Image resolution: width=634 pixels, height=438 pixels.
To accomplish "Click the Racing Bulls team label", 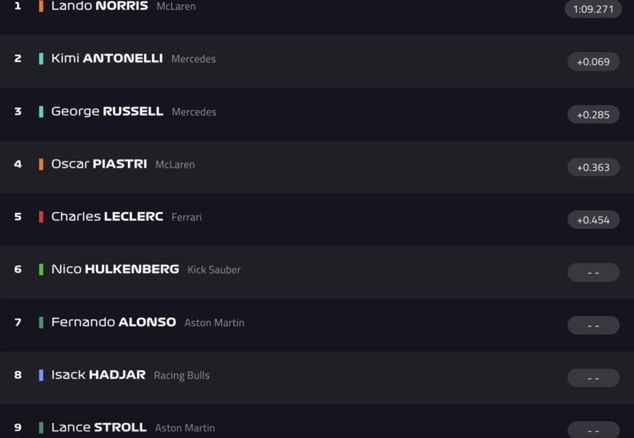I will pyautogui.click(x=181, y=376).
